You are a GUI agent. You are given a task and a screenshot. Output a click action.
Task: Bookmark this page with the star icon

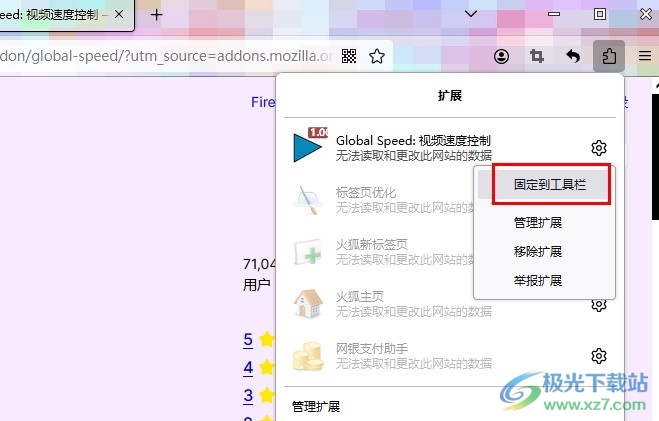click(x=377, y=56)
